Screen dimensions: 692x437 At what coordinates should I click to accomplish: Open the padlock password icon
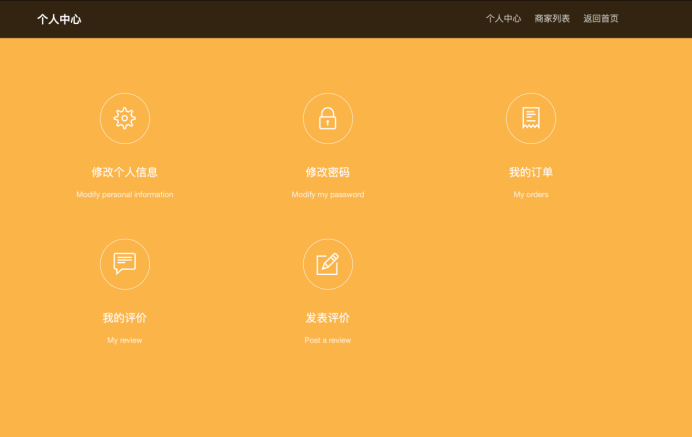click(328, 118)
